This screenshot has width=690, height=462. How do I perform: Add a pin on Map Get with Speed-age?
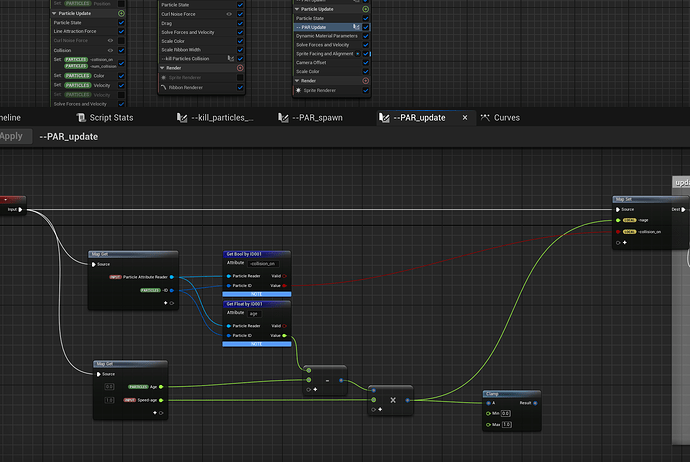point(155,413)
